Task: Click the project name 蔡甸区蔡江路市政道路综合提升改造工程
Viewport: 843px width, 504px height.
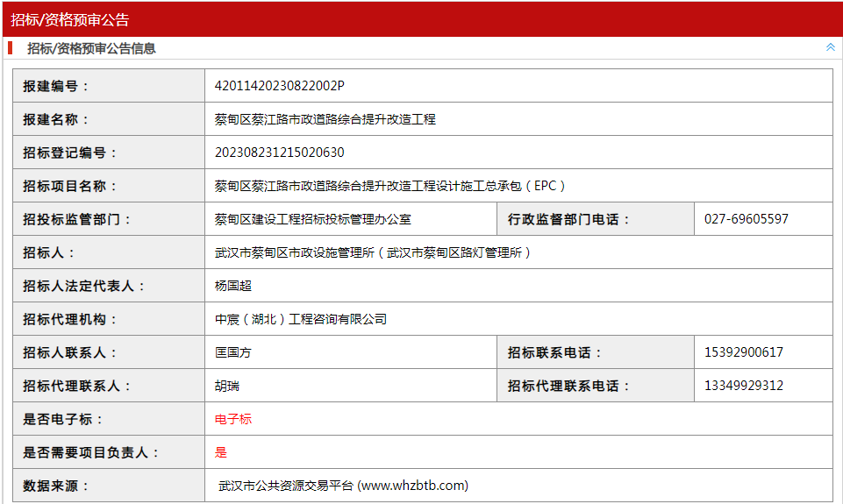Action: click(x=325, y=119)
